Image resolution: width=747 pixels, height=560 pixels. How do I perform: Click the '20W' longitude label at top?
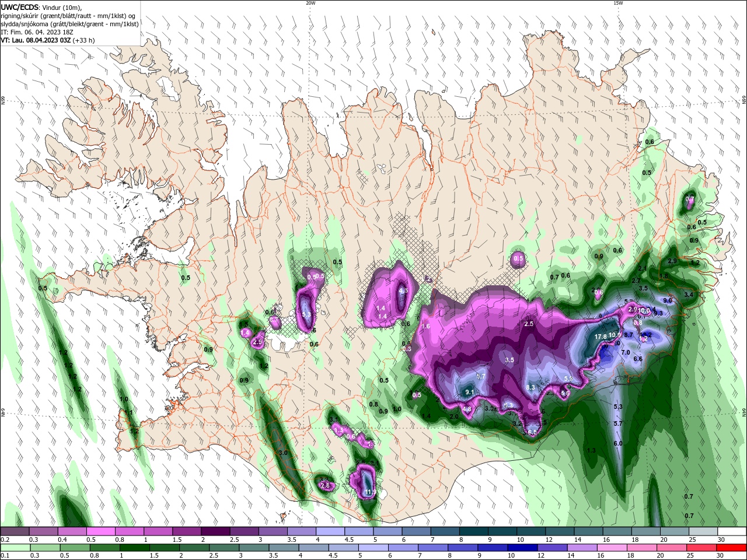(310, 3)
